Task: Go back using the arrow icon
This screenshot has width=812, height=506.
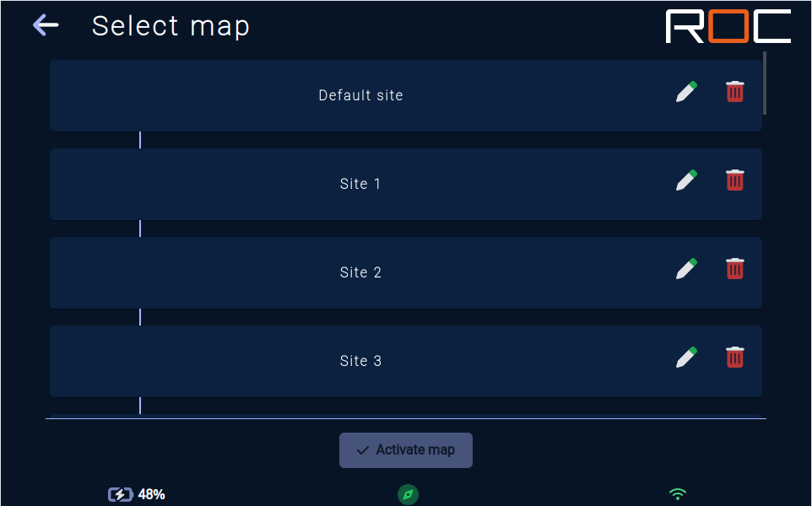Action: (x=46, y=24)
